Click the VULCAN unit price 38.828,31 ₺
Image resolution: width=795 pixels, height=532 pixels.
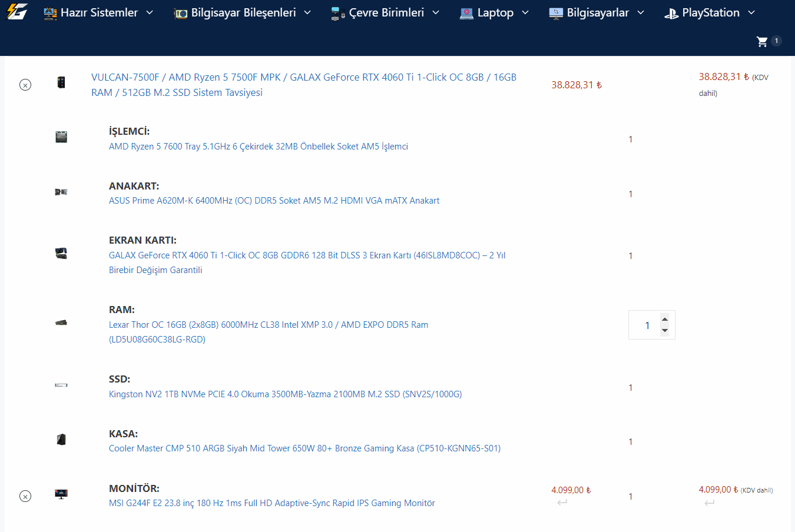point(577,85)
